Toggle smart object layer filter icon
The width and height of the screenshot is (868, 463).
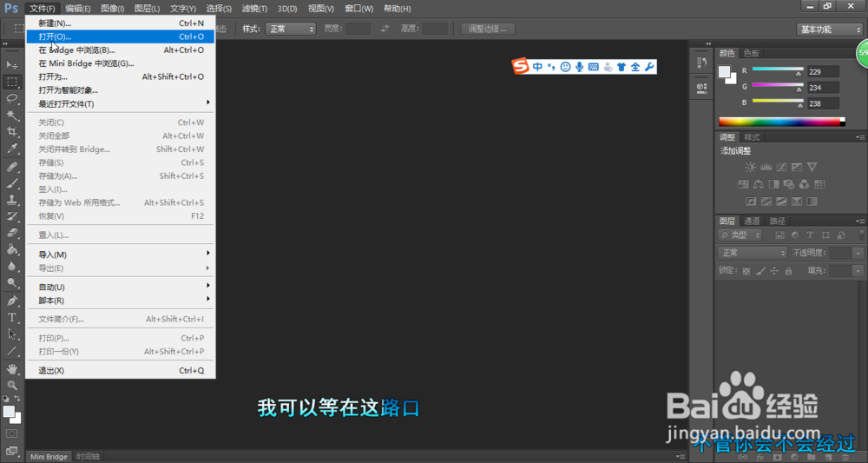tap(841, 235)
